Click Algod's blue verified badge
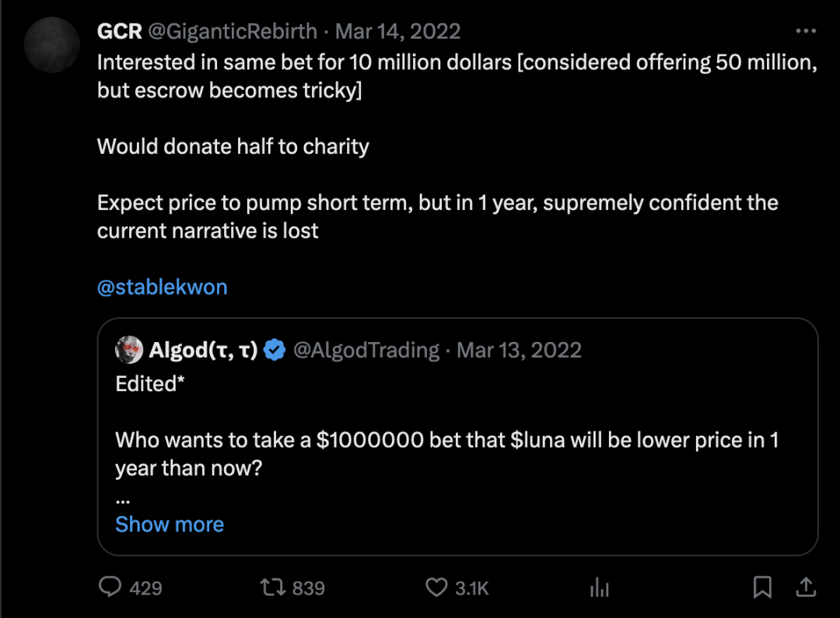The image size is (840, 618). (x=274, y=351)
